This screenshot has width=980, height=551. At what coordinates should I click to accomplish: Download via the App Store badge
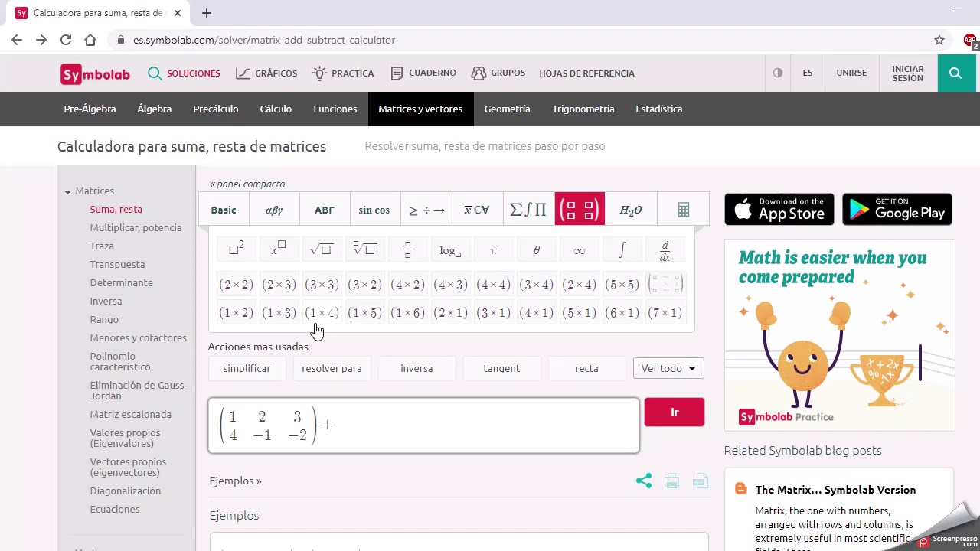[x=779, y=209]
